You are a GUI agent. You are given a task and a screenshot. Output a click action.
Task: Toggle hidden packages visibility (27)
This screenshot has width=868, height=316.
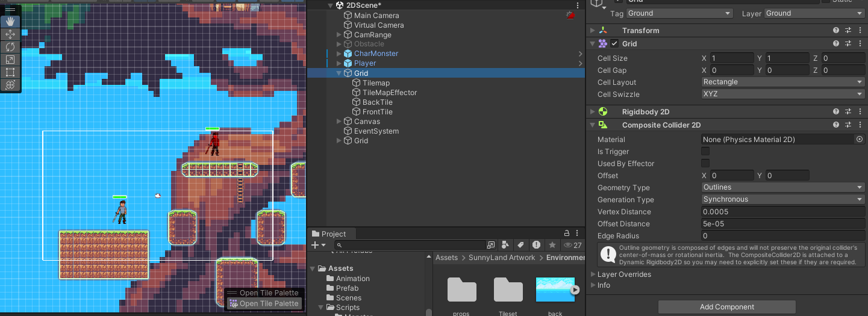pyautogui.click(x=572, y=245)
